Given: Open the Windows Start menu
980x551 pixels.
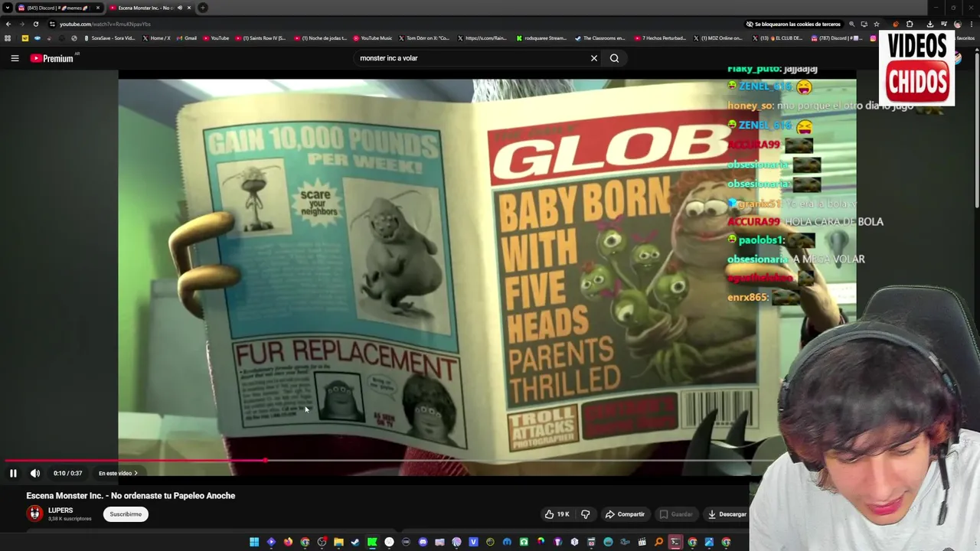Looking at the screenshot, I should pos(254,542).
